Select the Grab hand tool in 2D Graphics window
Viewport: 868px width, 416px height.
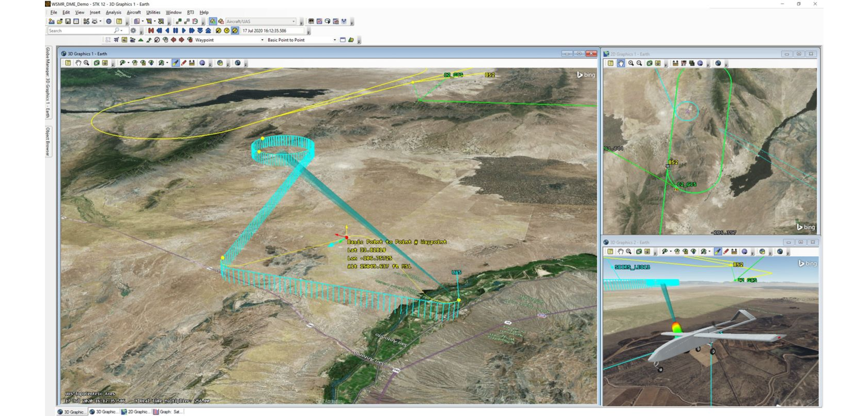click(621, 63)
